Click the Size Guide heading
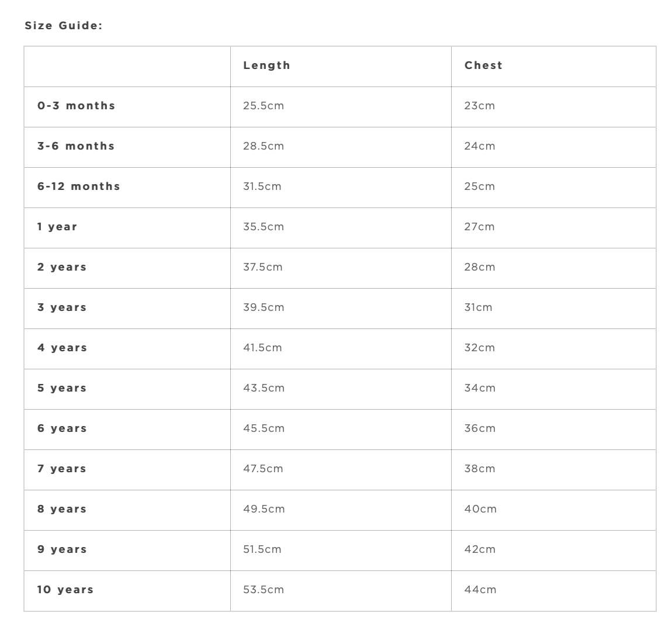The width and height of the screenshot is (672, 623). point(63,26)
